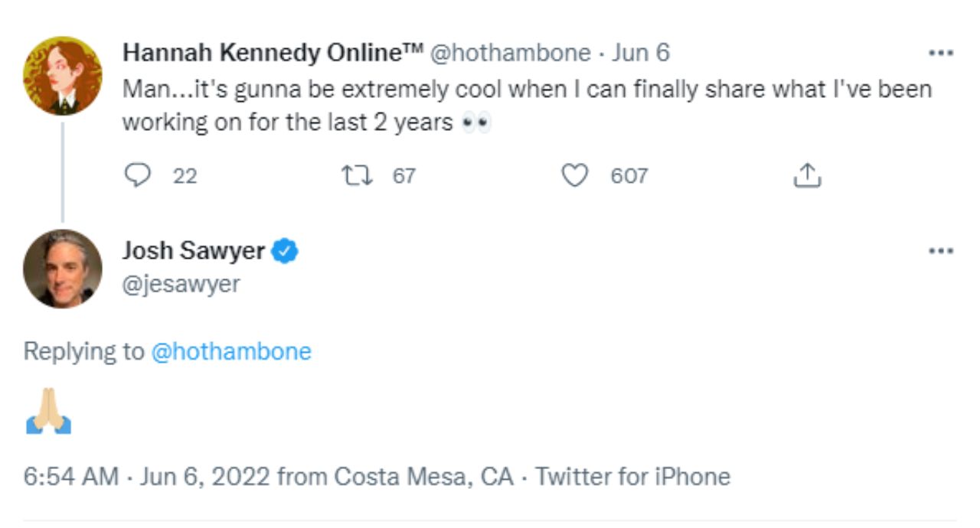The image size is (980, 528).
Task: Click the 6:54 AM · Jun 6, 2022 timestamp
Action: click(x=146, y=477)
